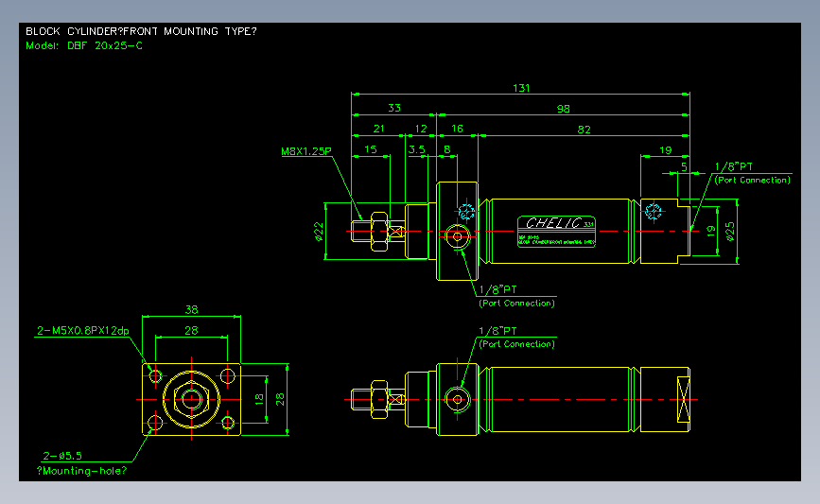
Task: Select the CHELIC nameplate on cylinder body
Action: pyautogui.click(x=556, y=231)
